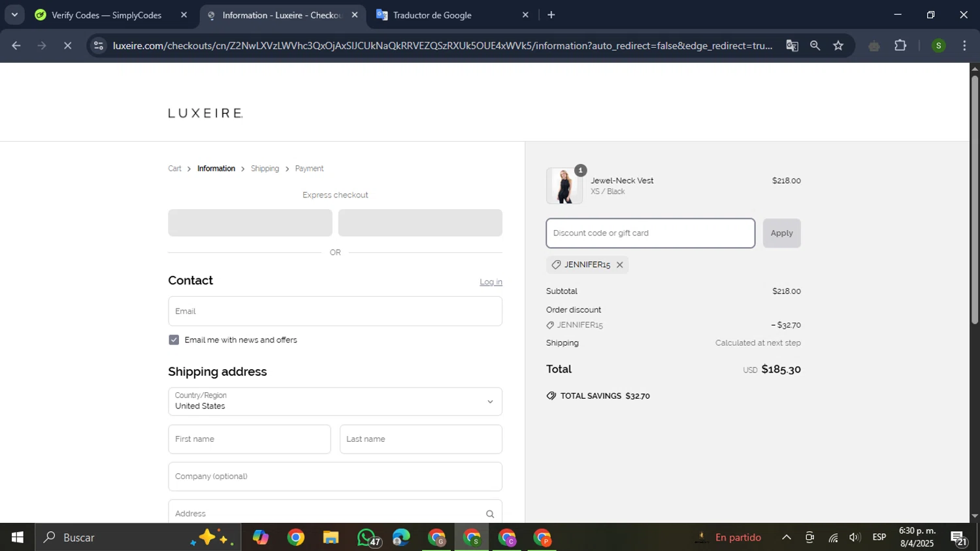Click the Apply discount button
Screen dimensions: 980x551
(x=781, y=233)
